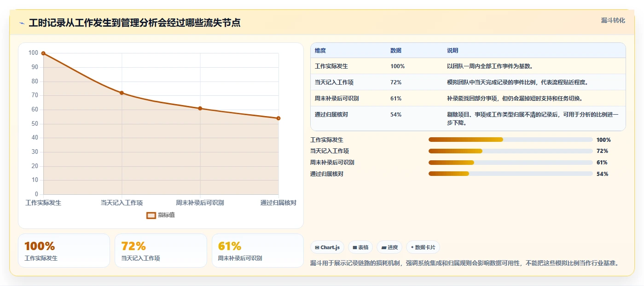Click the Chart.js chip
Screen dimensions: 644x286
click(327, 247)
